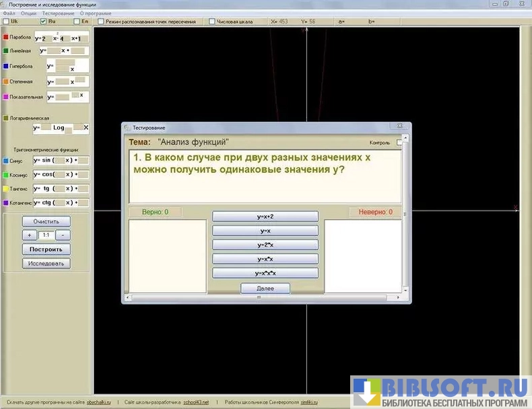Click the magenta Показательная function color box
Screen dimensions: 532x409
pyautogui.click(x=5, y=97)
